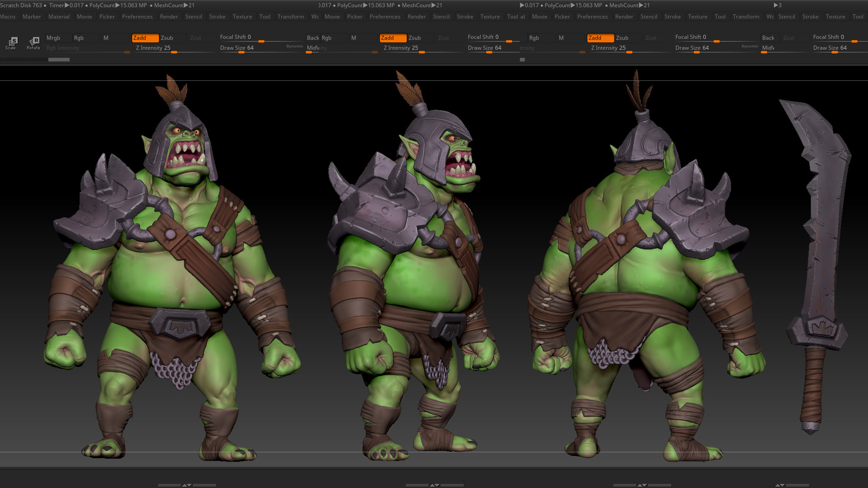Click the leftmost Dynamic draw size label
Viewport: 868px width, 488px height.
pos(294,46)
